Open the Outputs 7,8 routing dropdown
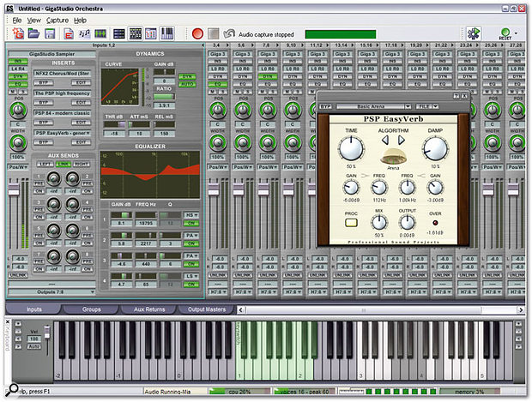This screenshot has height=402, width=532. click(x=51, y=291)
